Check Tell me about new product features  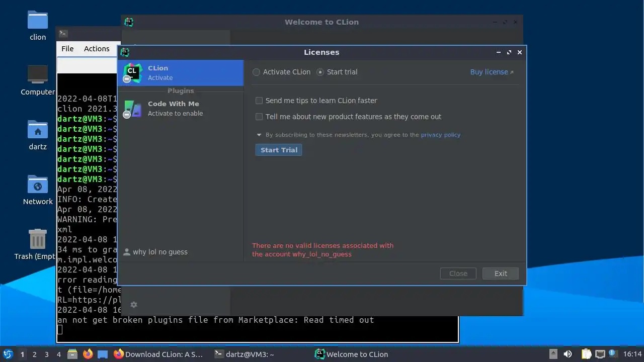coord(259,117)
